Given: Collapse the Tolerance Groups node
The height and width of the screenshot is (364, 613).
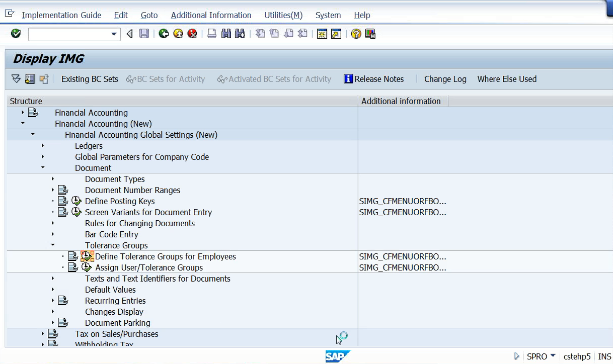Looking at the screenshot, I should pyautogui.click(x=53, y=245).
